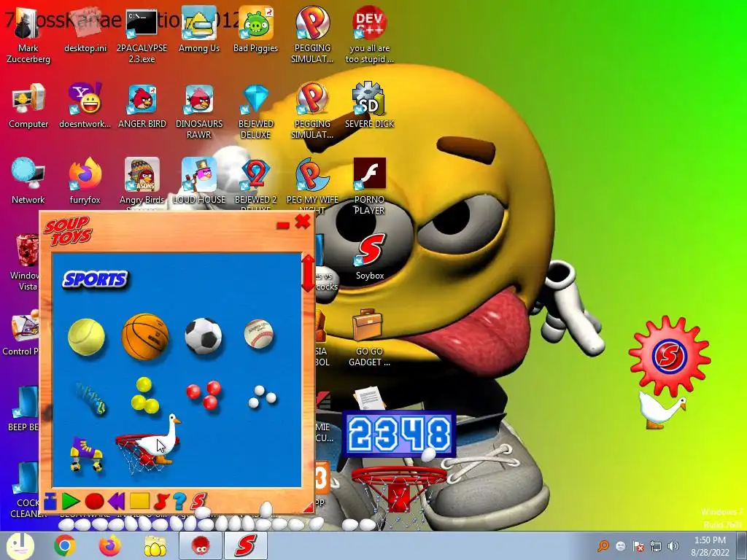Click the red resize corner of Soup Toys window
This screenshot has width=747, height=560.
pyautogui.click(x=308, y=507)
